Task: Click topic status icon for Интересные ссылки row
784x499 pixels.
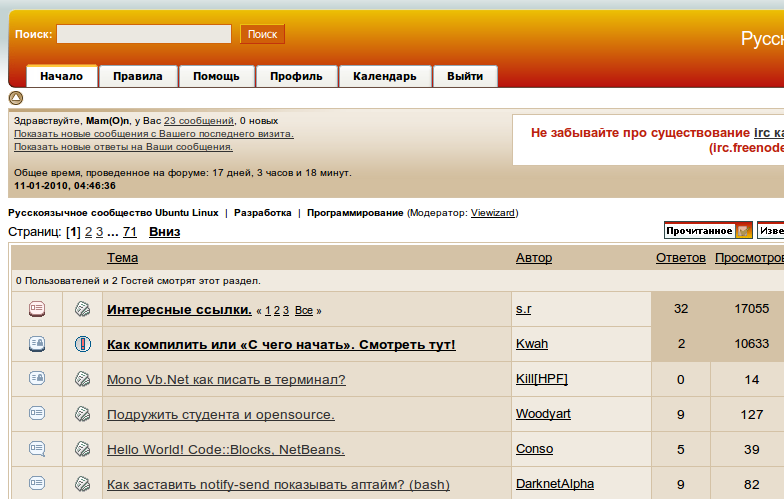Action: 37,308
